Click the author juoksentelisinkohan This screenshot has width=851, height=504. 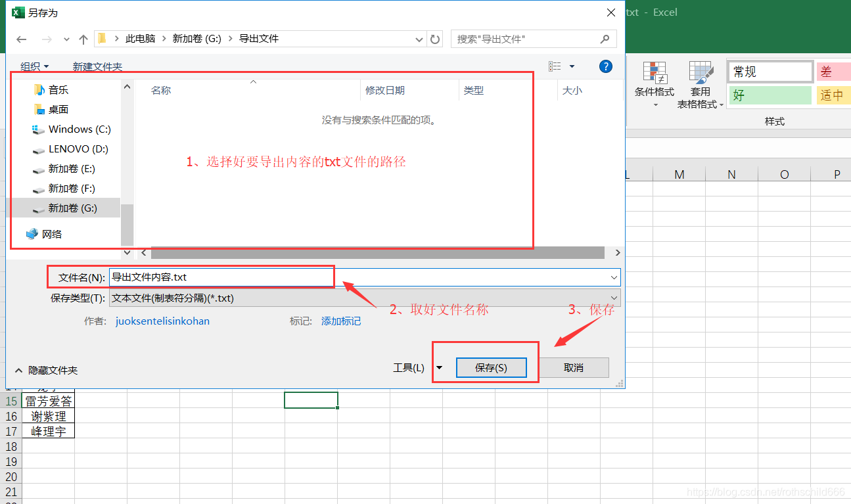(162, 321)
